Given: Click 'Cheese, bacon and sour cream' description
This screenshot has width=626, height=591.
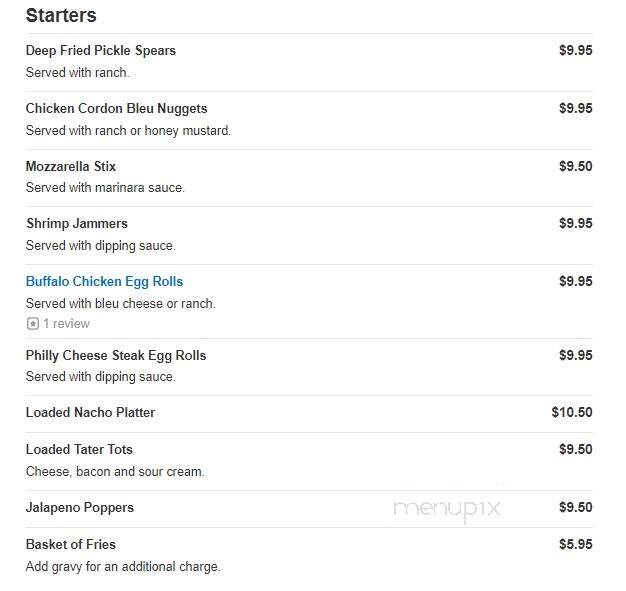Looking at the screenshot, I should tap(115, 472).
